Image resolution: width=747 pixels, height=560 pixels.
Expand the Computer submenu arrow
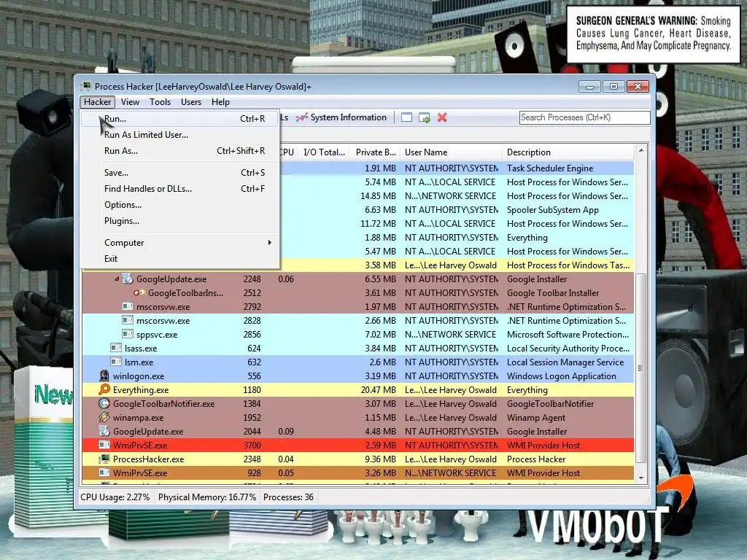point(270,242)
